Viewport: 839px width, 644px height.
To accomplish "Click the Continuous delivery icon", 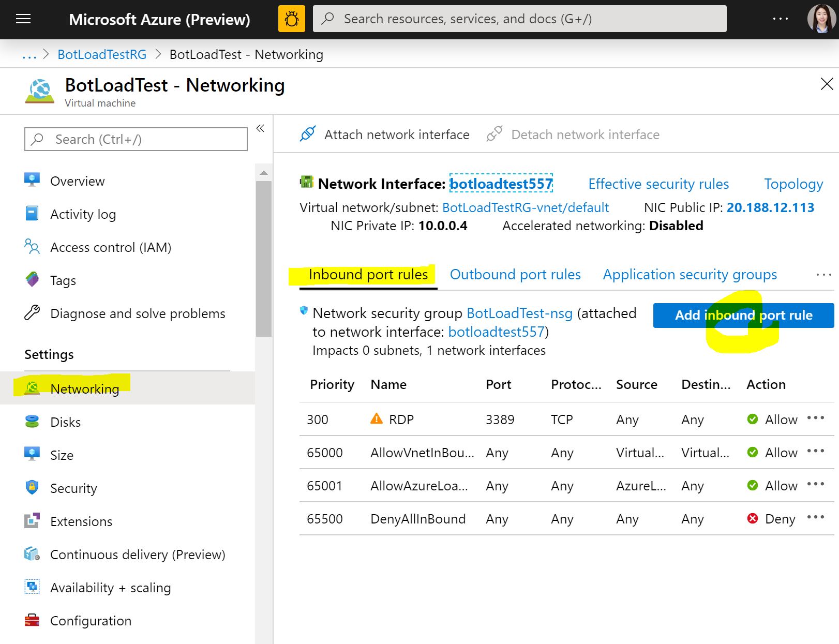I will click(32, 553).
